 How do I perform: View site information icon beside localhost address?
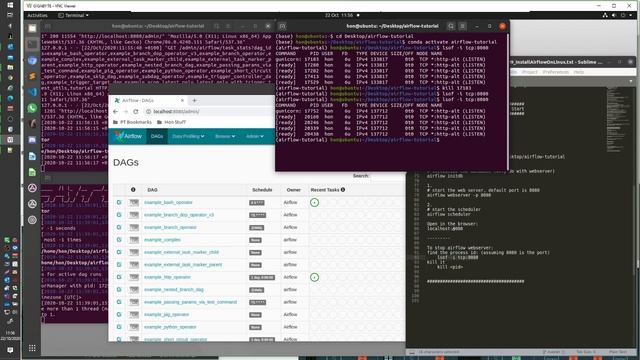coord(149,111)
